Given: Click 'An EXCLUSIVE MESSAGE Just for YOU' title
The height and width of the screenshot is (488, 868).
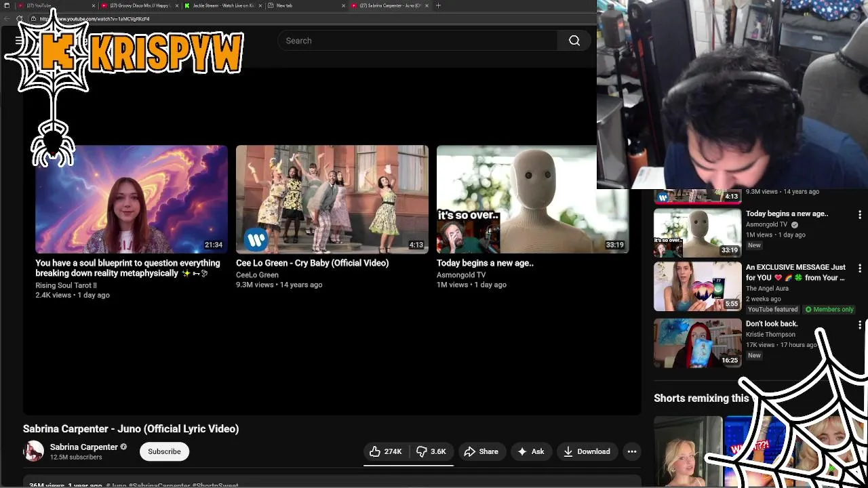Looking at the screenshot, I should tap(796, 272).
